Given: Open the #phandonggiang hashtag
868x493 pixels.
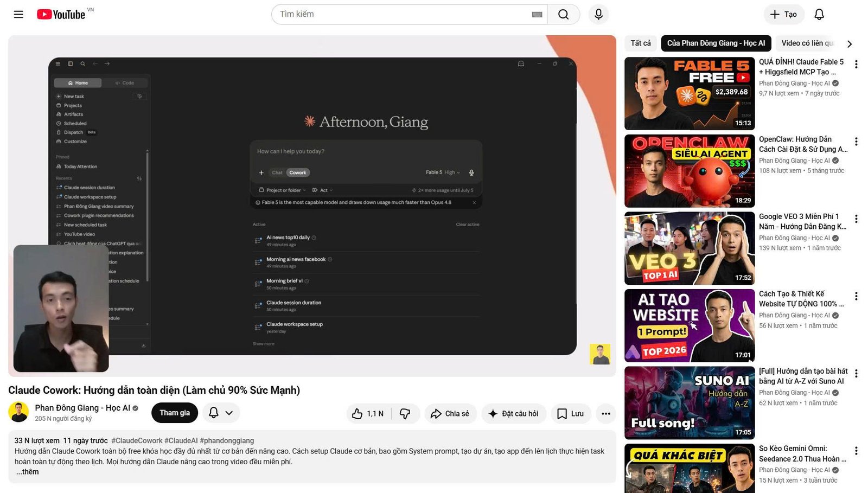Looking at the screenshot, I should (227, 441).
